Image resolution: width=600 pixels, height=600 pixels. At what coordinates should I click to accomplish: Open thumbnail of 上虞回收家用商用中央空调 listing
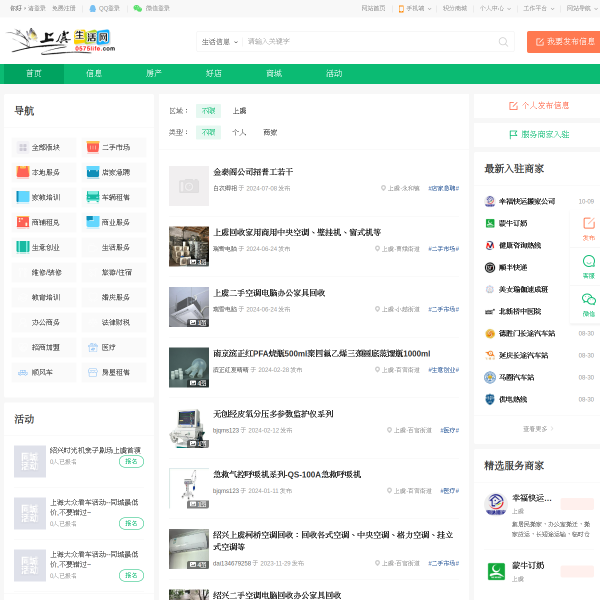(189, 246)
